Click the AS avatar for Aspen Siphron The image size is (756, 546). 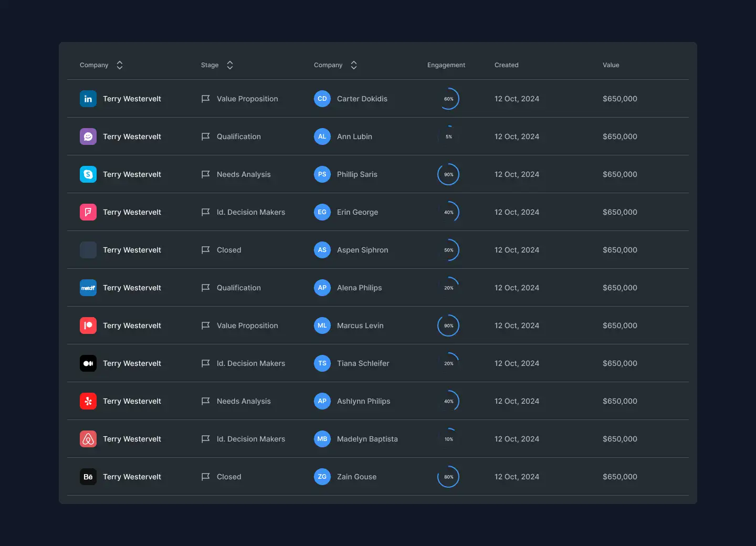pos(322,250)
